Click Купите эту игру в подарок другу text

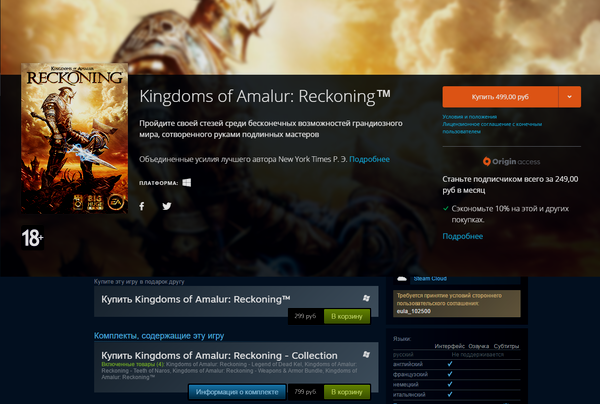tap(139, 282)
